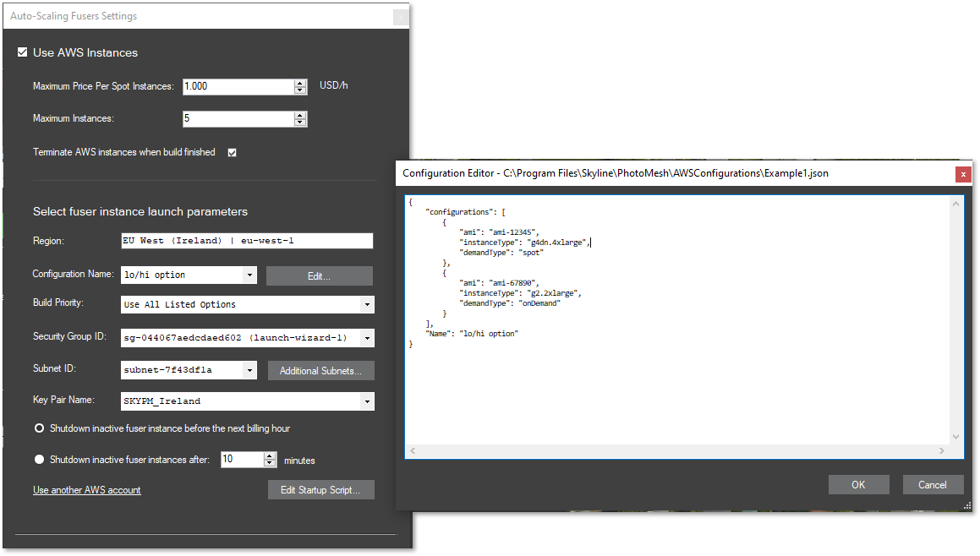Close the Auto-Scaling Fusers Settings window
The image size is (980, 556).
click(402, 17)
